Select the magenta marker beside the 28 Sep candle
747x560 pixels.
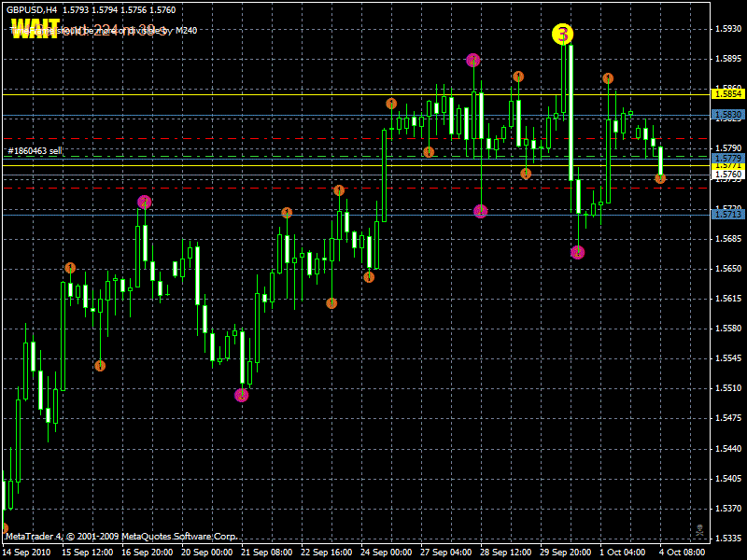coord(479,213)
